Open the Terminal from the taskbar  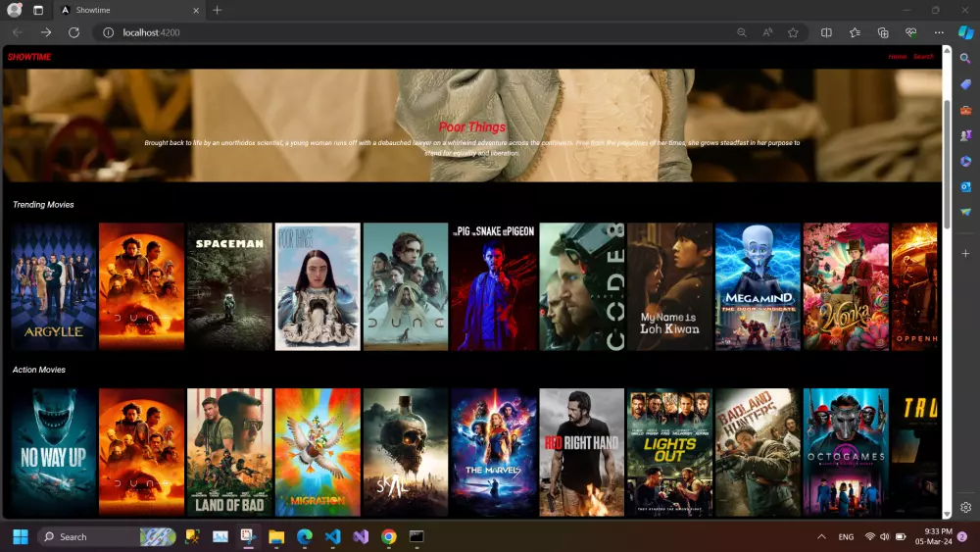pyautogui.click(x=416, y=536)
